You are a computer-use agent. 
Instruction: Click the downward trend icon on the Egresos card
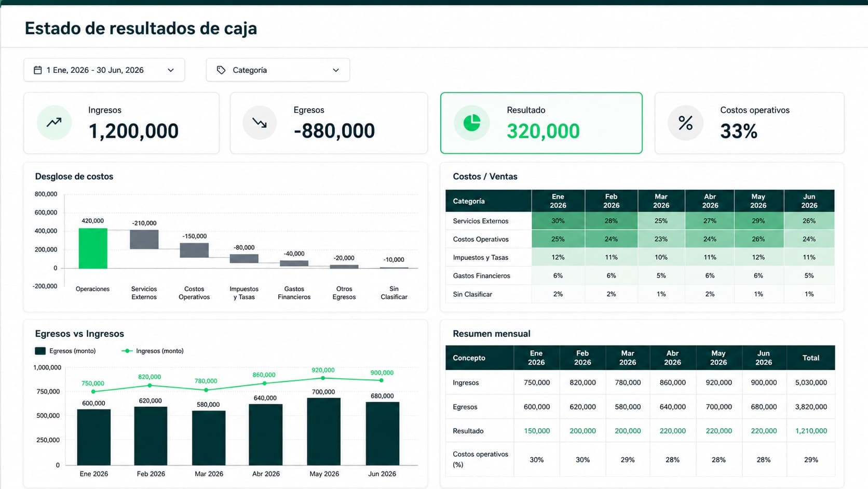[260, 123]
